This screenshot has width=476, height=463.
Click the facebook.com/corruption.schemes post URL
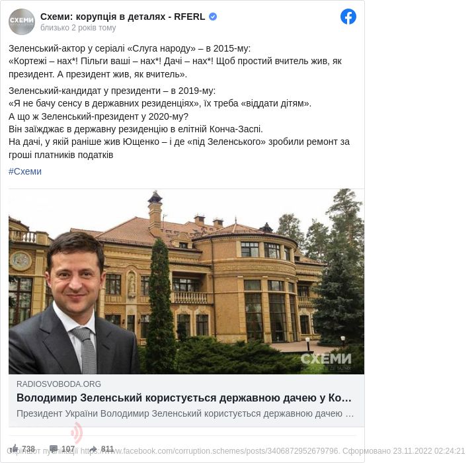[x=210, y=451]
